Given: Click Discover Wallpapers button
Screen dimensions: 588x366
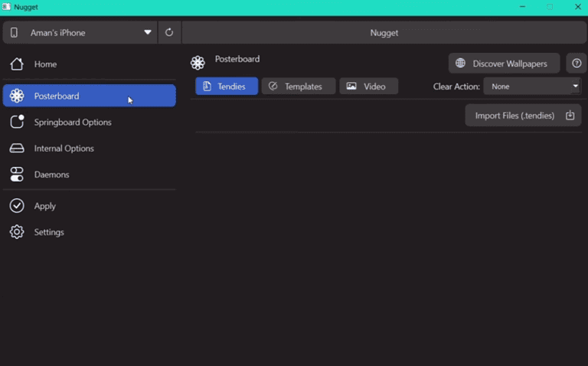Looking at the screenshot, I should (x=504, y=64).
